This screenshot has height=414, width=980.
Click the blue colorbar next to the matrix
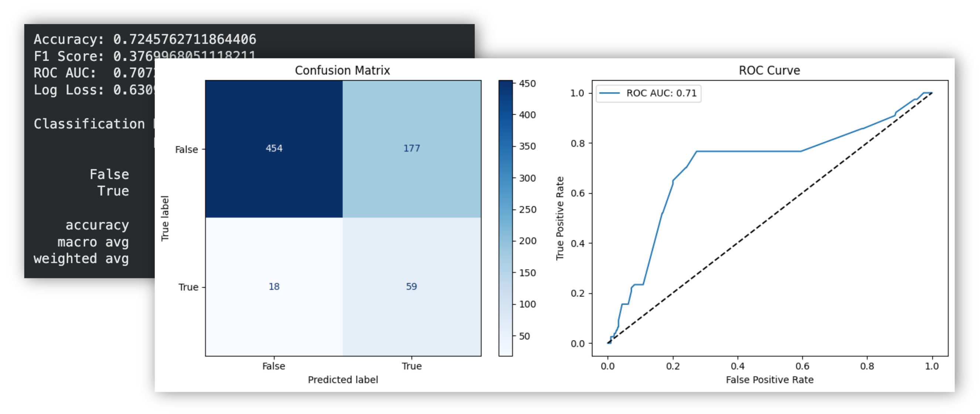tap(505, 218)
